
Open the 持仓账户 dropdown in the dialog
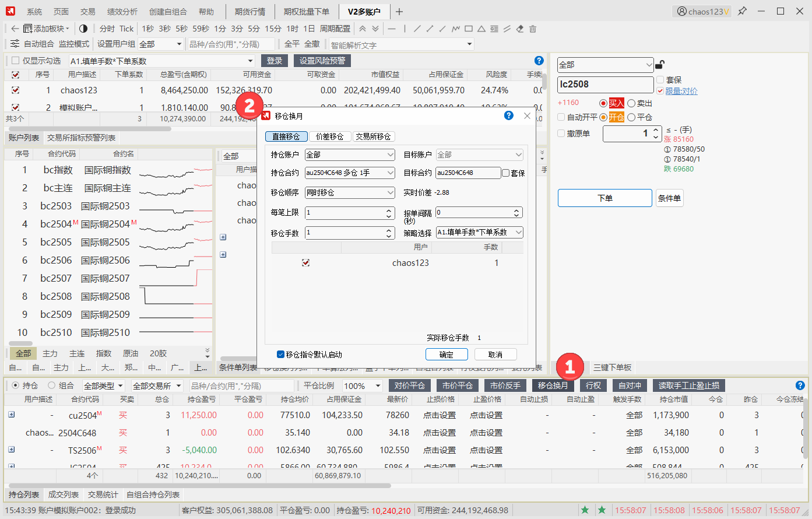pyautogui.click(x=350, y=155)
